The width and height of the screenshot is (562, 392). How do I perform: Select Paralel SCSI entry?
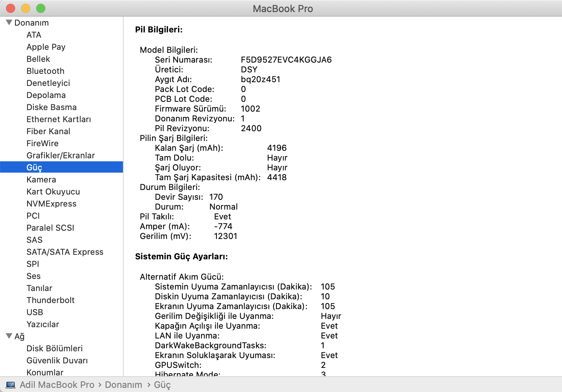[x=50, y=228]
